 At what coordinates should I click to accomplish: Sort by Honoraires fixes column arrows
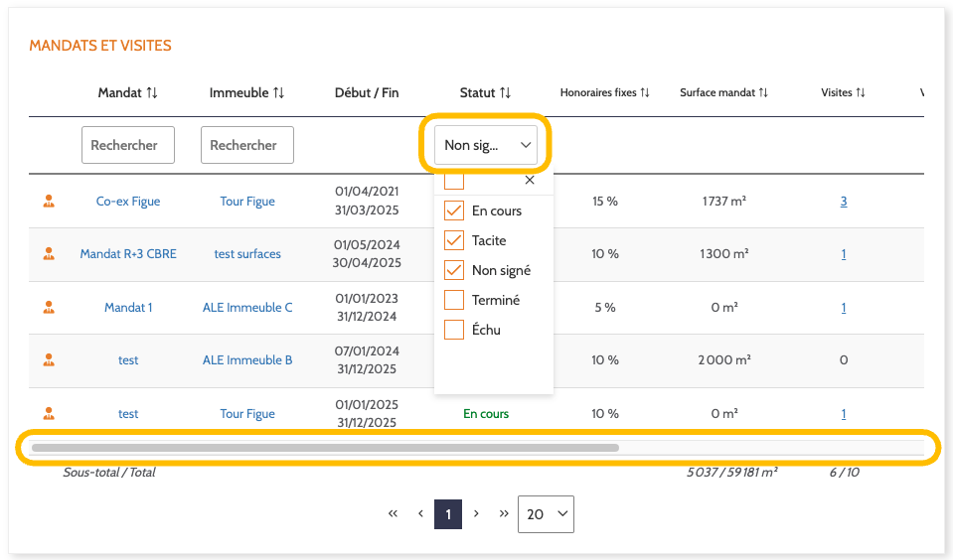645,92
